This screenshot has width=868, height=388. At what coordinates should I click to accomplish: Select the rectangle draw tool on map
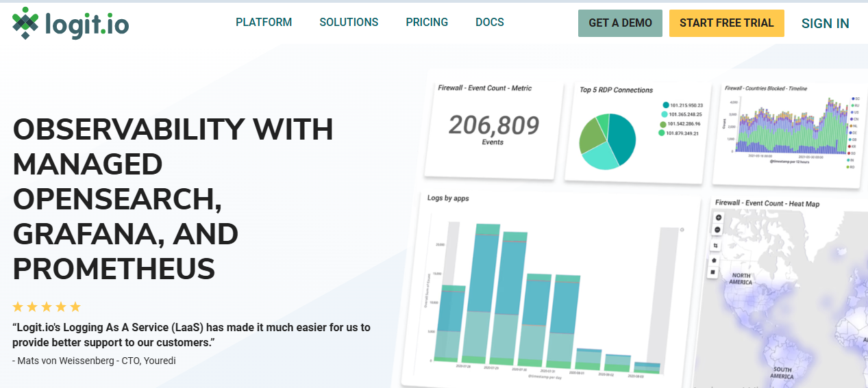[712, 272]
